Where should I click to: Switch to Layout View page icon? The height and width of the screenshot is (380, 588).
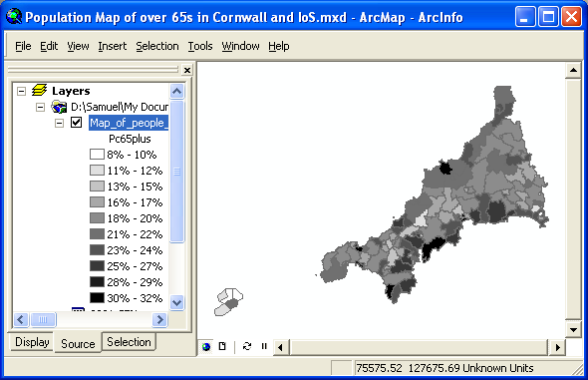pyautogui.click(x=222, y=346)
